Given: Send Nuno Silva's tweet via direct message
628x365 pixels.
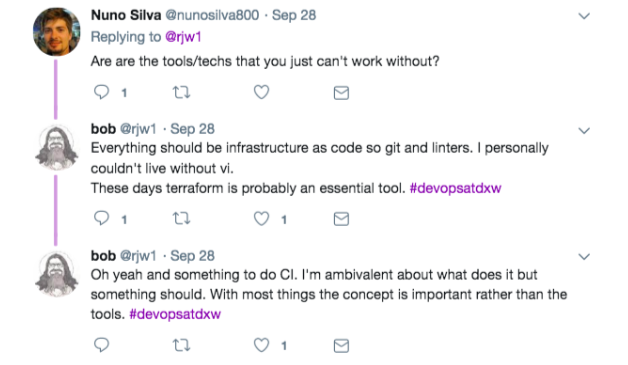Looking at the screenshot, I should tap(341, 93).
